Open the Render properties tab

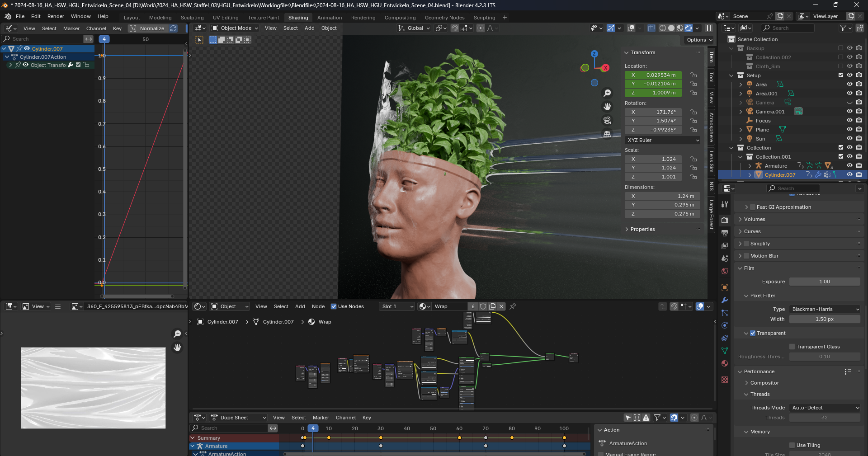[x=725, y=221]
